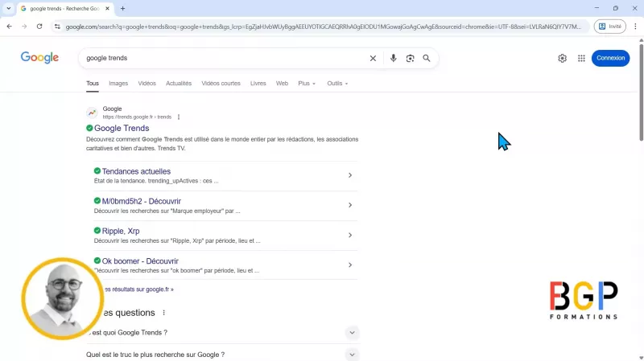Click chevron on Ripple, Xrp row
Image resolution: width=644 pixels, height=361 pixels.
[350, 235]
